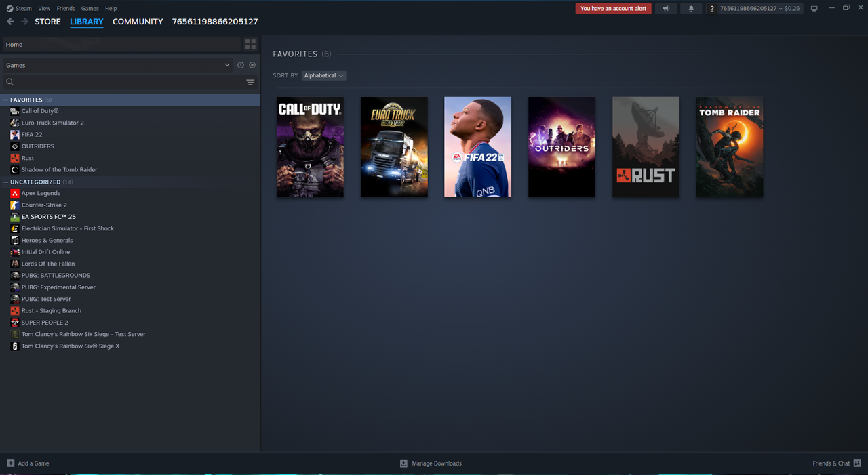
Task: Open the profile tab 76561198866205127
Action: pos(215,22)
